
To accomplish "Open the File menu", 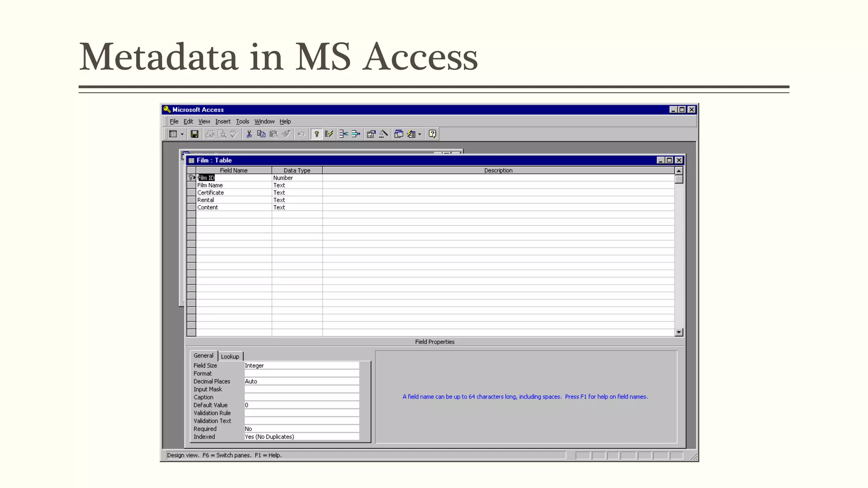I will 174,122.
